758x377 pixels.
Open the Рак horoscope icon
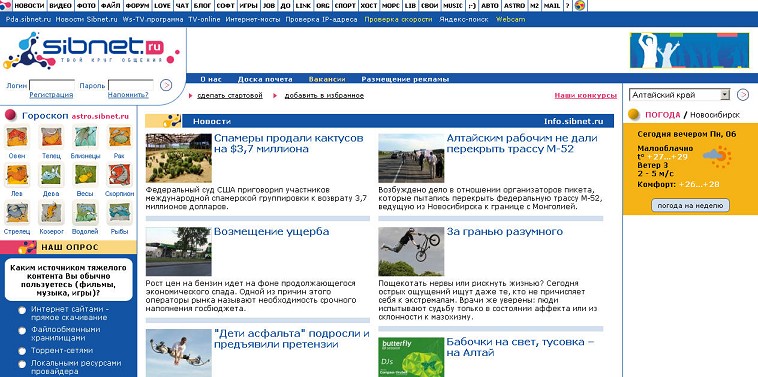[119, 137]
